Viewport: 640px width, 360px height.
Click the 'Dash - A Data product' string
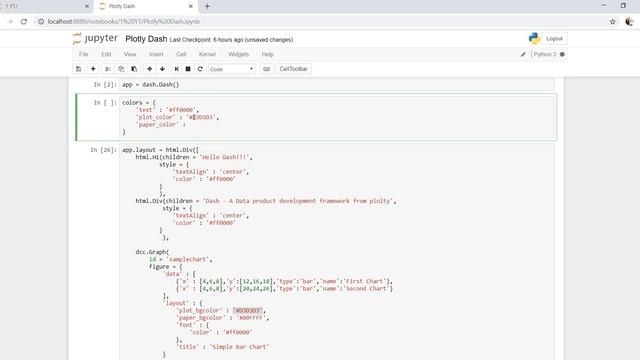coord(298,201)
